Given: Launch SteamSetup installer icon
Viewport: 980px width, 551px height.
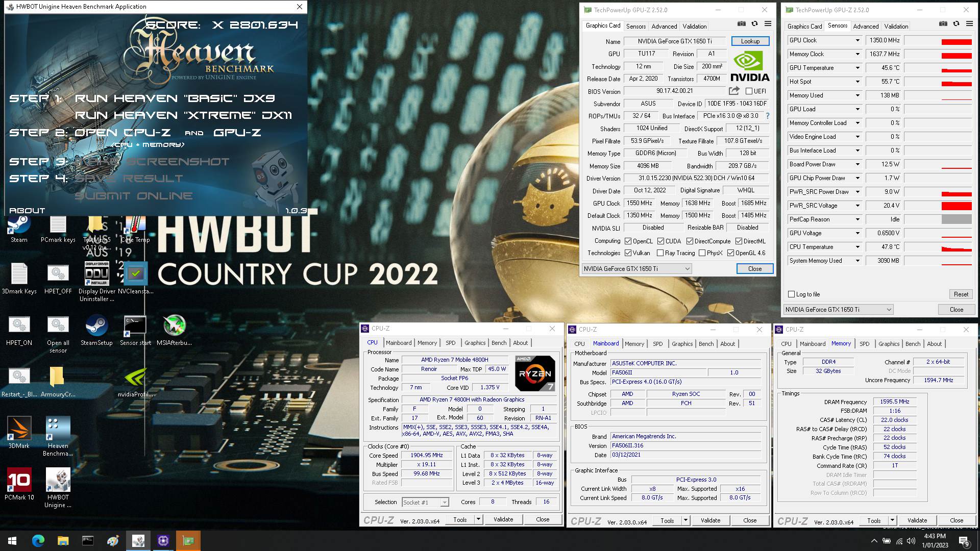Looking at the screenshot, I should click(x=96, y=330).
